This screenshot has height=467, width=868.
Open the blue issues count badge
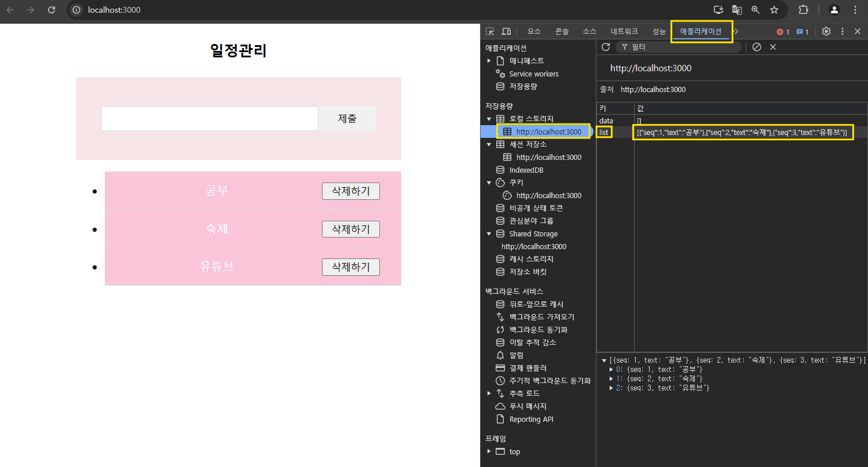[803, 32]
